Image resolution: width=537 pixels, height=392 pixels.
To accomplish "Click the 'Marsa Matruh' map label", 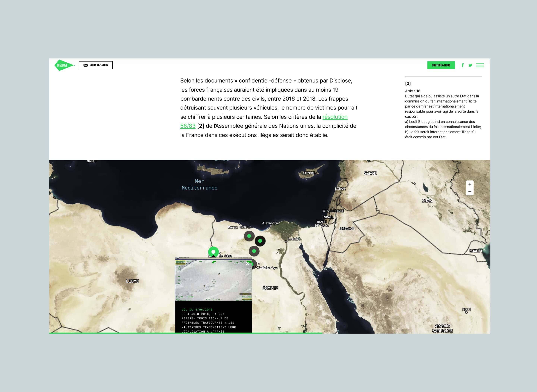I will pyautogui.click(x=240, y=227).
